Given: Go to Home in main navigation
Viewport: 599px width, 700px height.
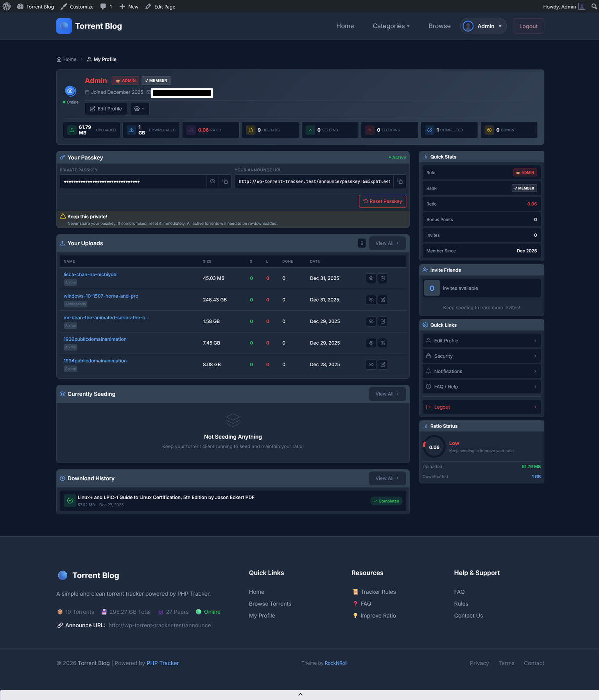Looking at the screenshot, I should [x=345, y=26].
